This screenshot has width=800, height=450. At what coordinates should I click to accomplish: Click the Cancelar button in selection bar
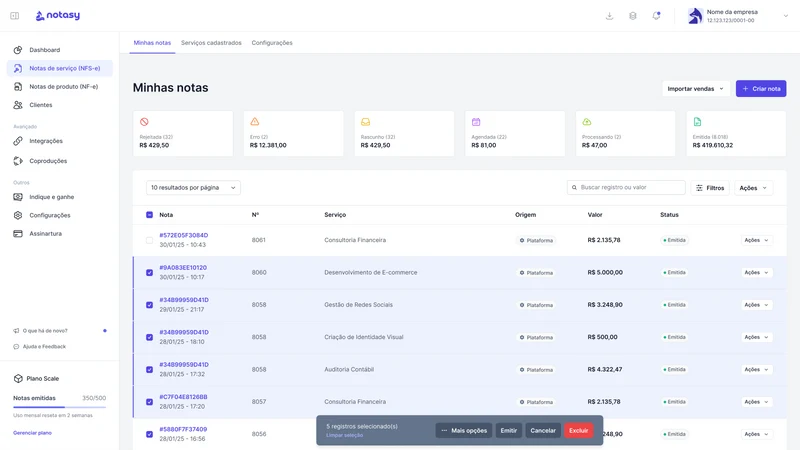tap(543, 431)
